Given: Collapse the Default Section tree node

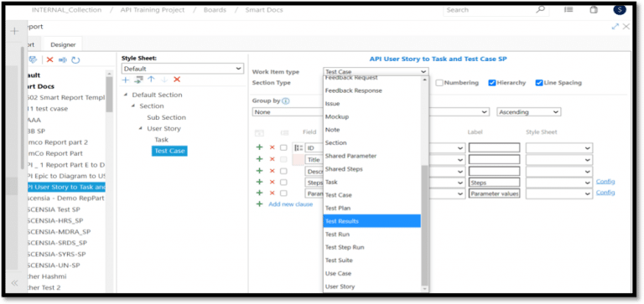Looking at the screenshot, I should (x=125, y=95).
